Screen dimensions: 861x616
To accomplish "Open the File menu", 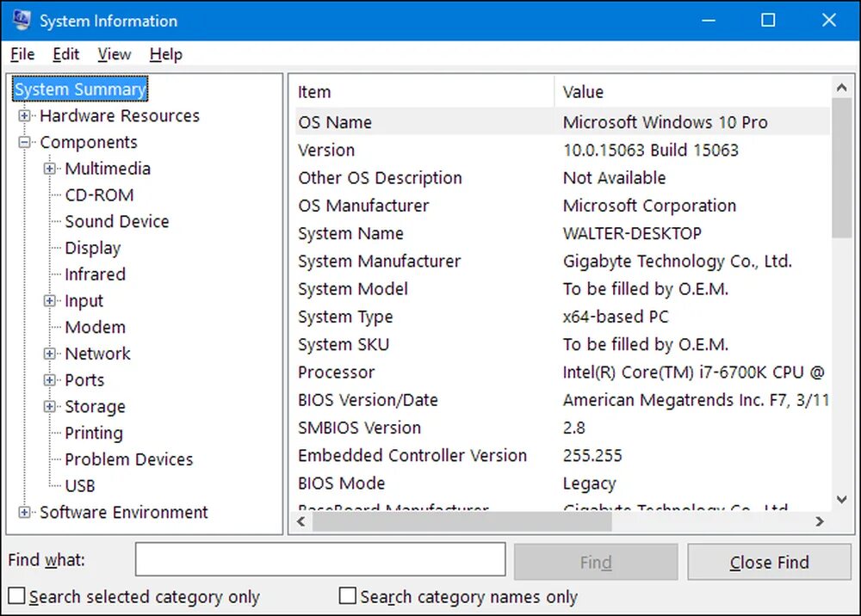I will coord(22,54).
